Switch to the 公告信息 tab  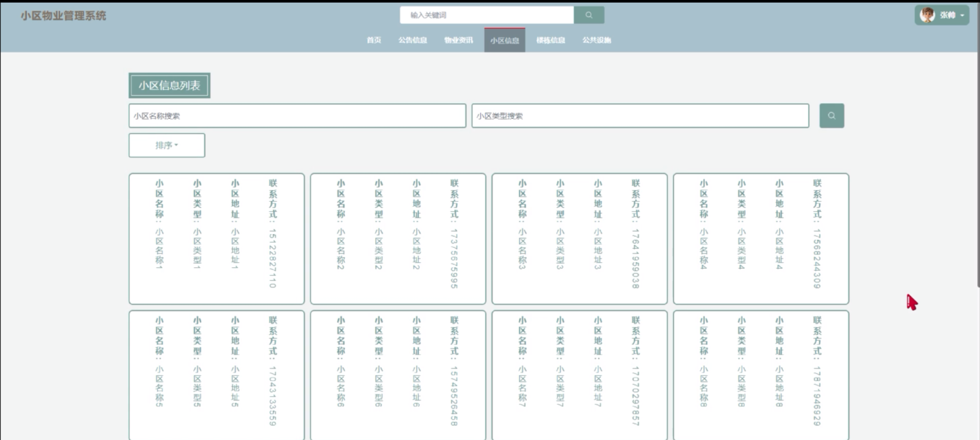coord(413,40)
